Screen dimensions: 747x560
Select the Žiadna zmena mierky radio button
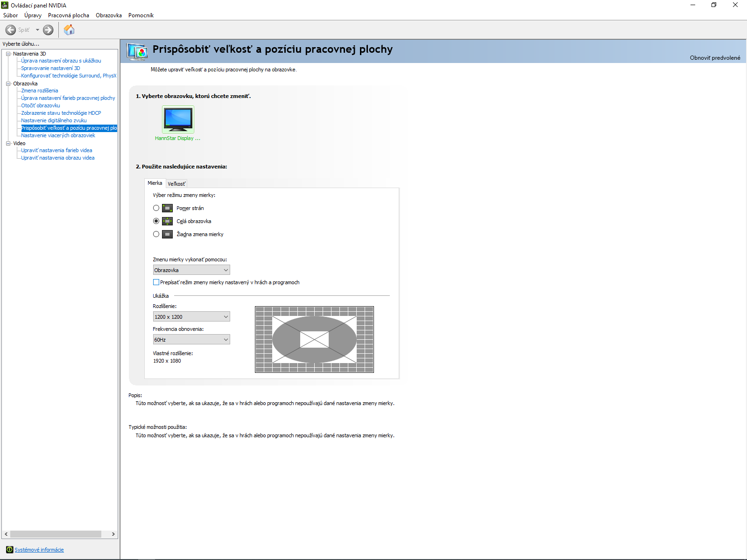click(156, 234)
